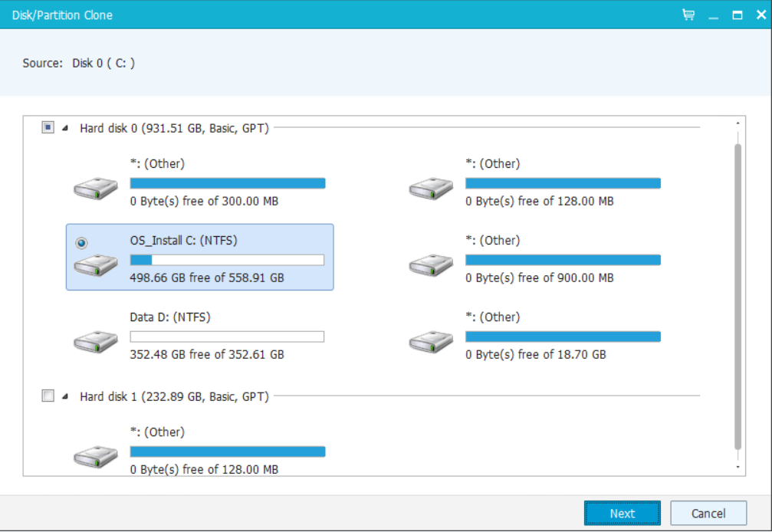Toggle the Hard disk 0 checkbox
Screen dimensions: 772x532
click(x=48, y=127)
